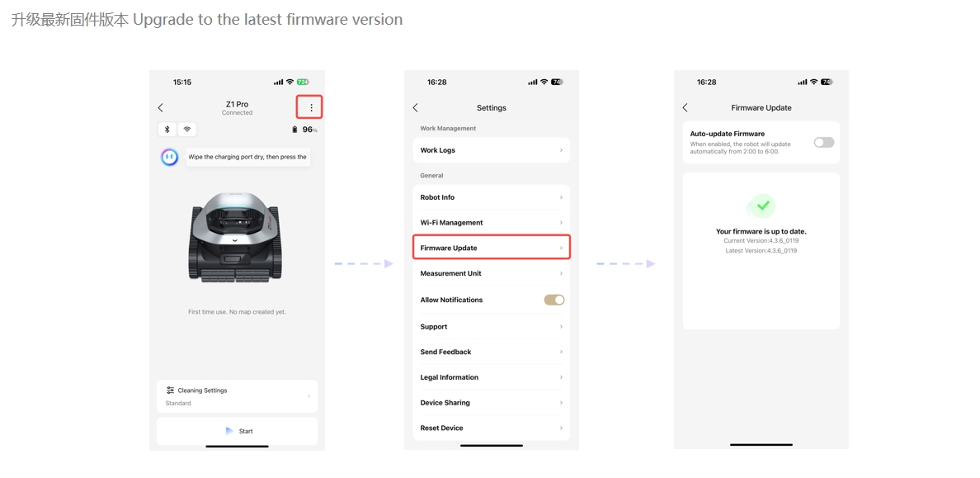This screenshot has height=478, width=980.
Task: Select Reset Device option
Action: [x=492, y=428]
